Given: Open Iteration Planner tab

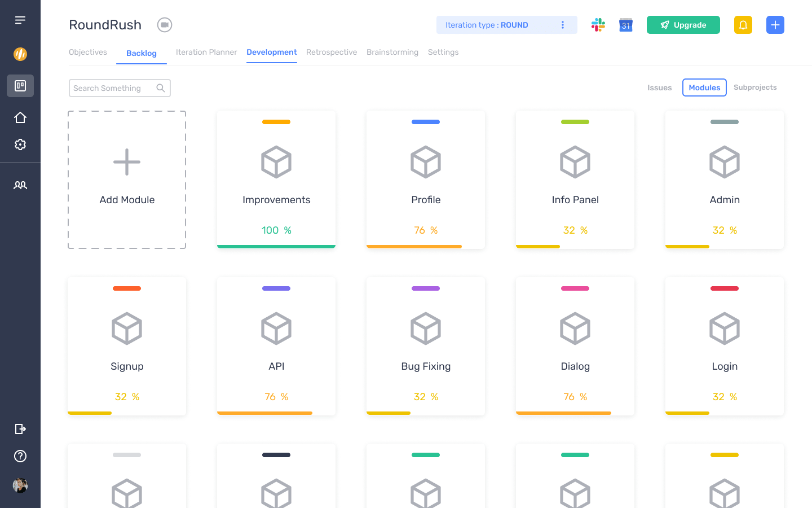Looking at the screenshot, I should pyautogui.click(x=206, y=52).
